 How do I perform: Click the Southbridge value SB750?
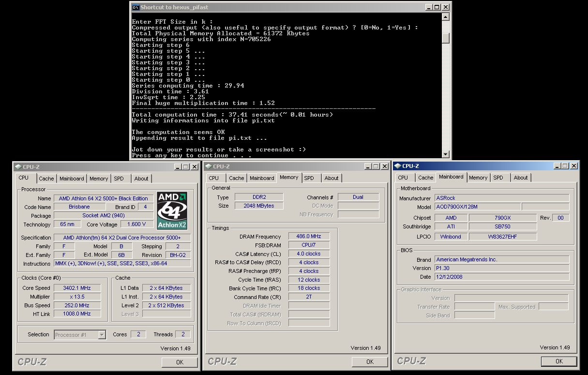(x=503, y=226)
